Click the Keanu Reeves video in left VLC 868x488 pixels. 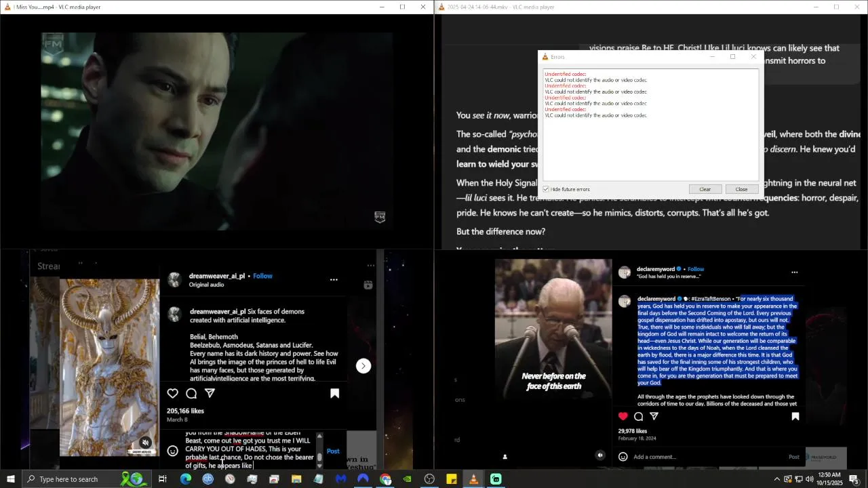point(216,131)
